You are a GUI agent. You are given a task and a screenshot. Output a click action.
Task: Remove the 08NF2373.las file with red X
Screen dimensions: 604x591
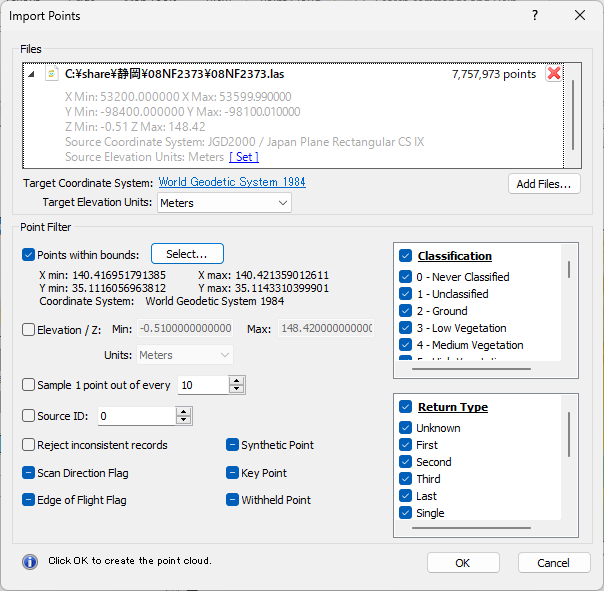553,74
